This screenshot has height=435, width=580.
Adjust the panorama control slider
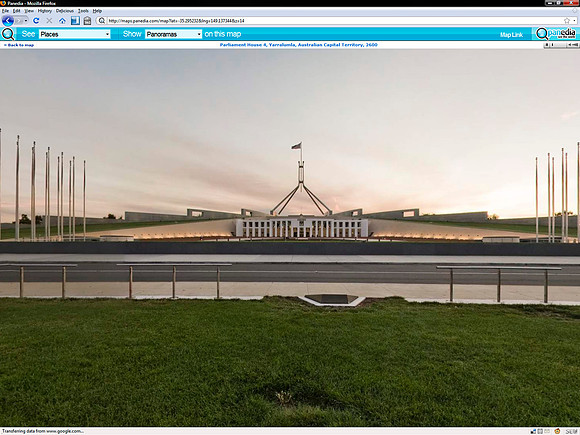point(558,45)
